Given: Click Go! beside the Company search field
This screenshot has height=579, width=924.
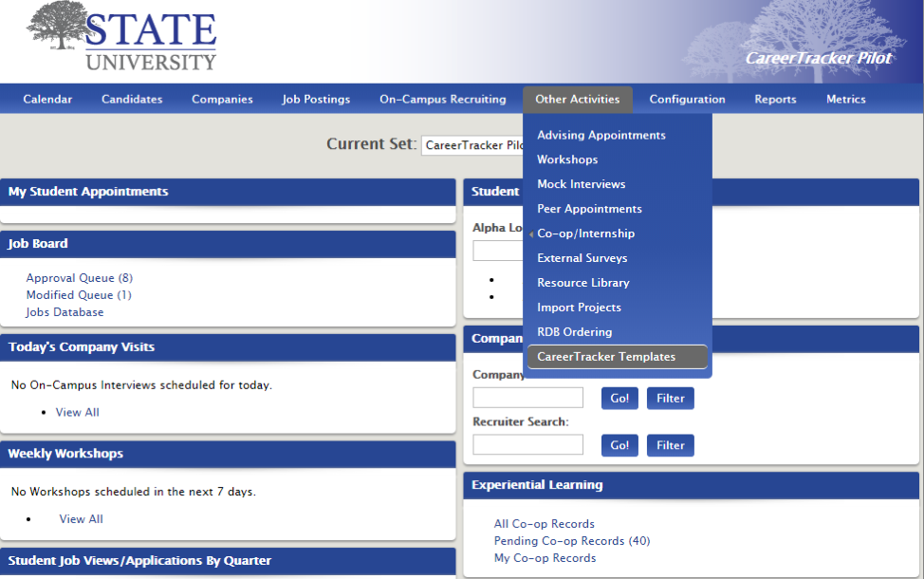Looking at the screenshot, I should 619,398.
